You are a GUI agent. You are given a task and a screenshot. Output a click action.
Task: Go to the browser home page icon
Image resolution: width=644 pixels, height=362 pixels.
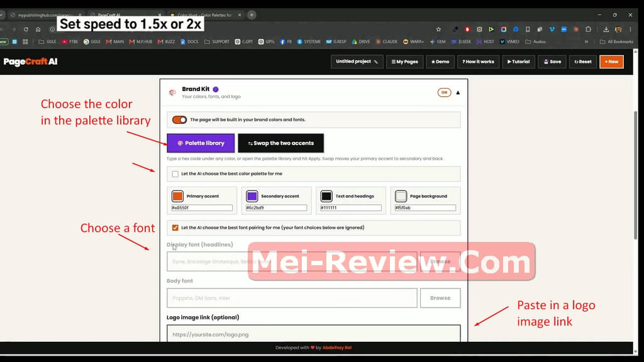point(38,30)
